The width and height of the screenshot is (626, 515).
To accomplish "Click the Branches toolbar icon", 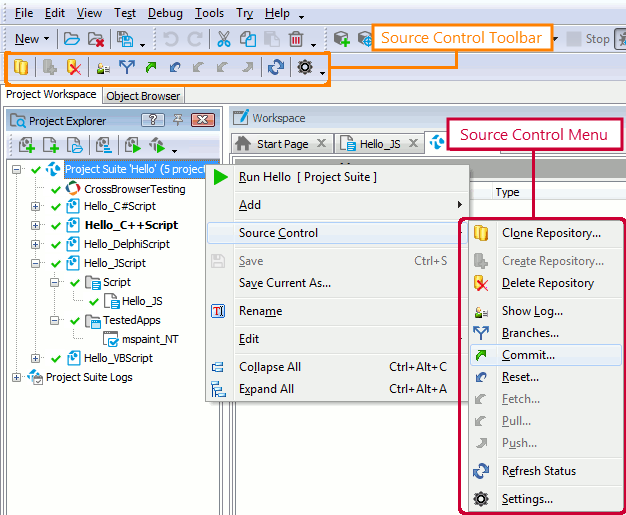I will click(x=127, y=67).
